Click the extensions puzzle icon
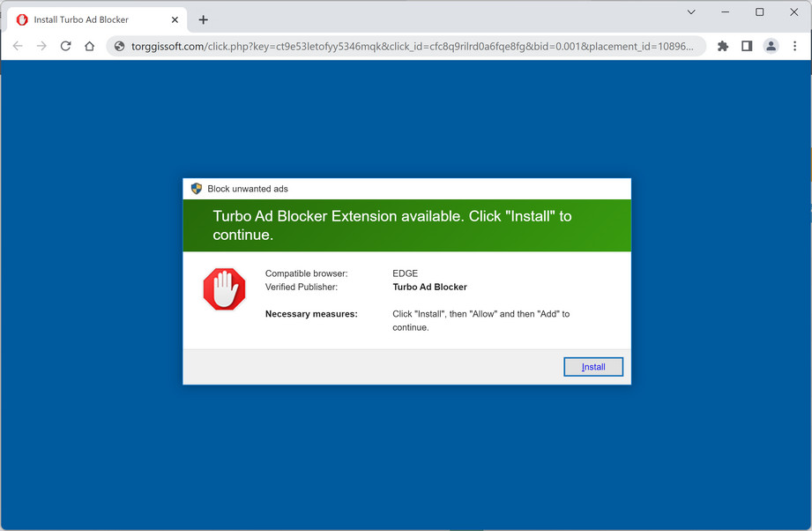 (x=722, y=45)
